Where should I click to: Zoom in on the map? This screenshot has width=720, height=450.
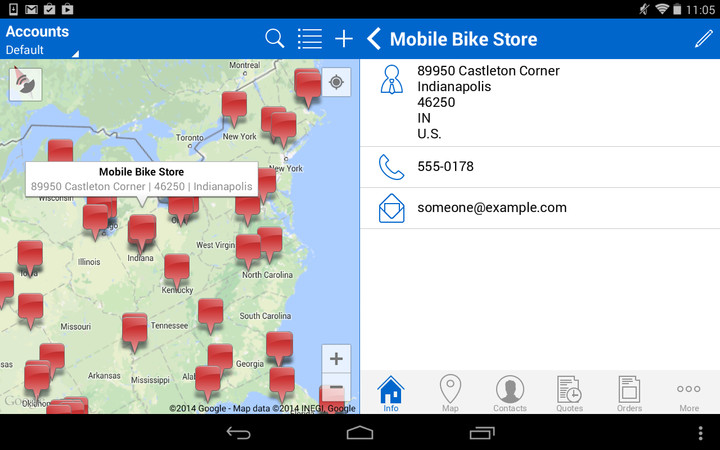[336, 359]
